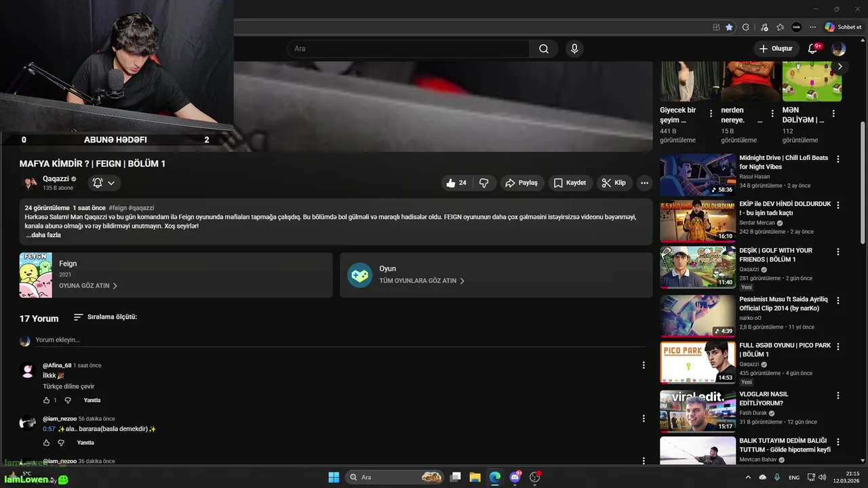Open VLOGLARI NASIL EDİTLİYORUM video title
Viewport: 868px width, 488px height.
(764, 399)
